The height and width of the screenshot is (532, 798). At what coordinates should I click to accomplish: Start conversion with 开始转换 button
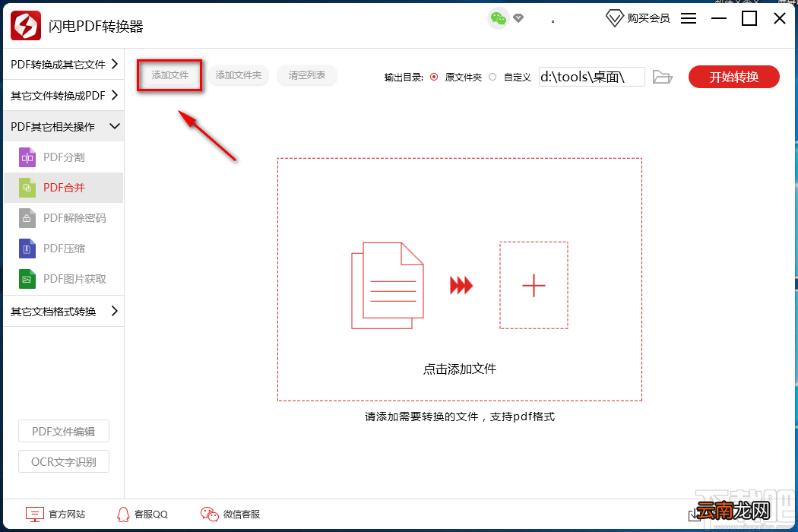pos(734,77)
